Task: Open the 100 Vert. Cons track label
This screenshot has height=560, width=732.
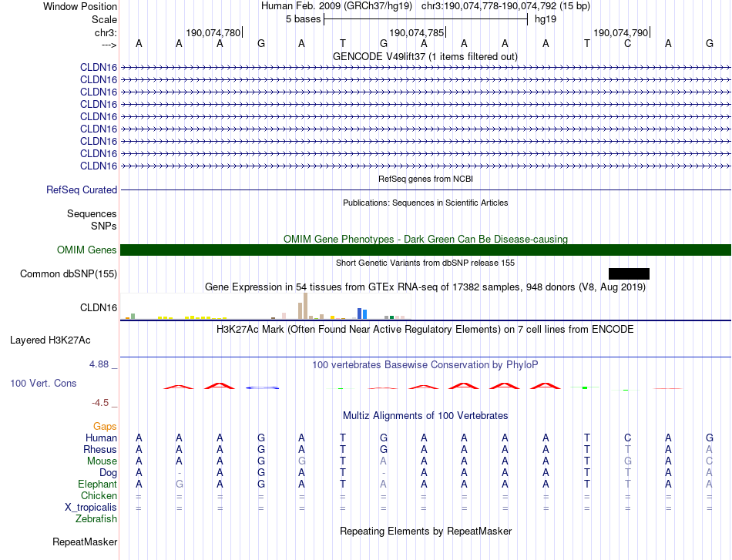Action: (x=43, y=383)
